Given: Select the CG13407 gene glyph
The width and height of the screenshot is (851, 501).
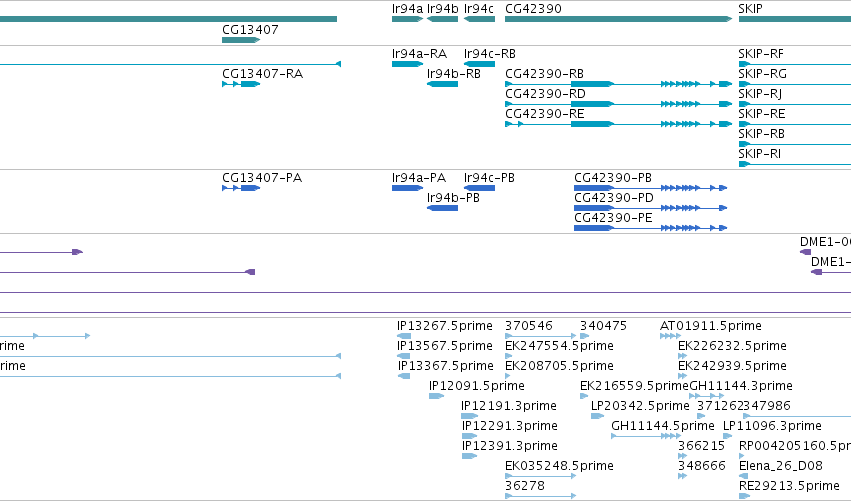Looking at the screenshot, I should point(241,40).
